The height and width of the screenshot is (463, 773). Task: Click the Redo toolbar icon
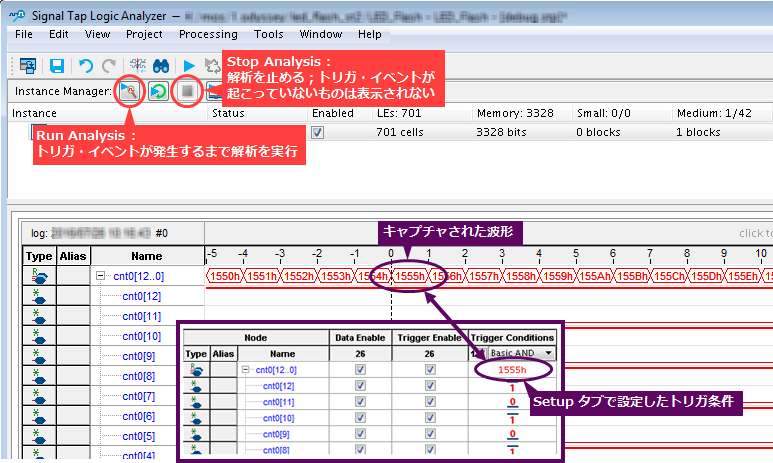tap(108, 66)
